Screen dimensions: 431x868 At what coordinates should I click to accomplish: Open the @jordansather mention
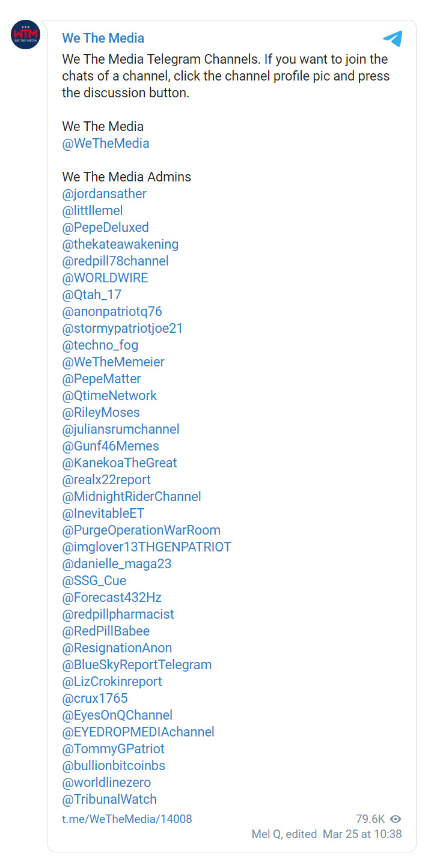click(104, 194)
